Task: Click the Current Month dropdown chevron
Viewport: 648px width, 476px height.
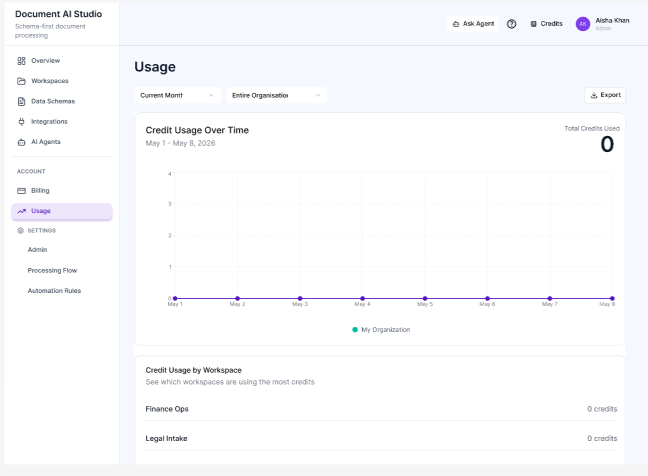Action: pos(211,95)
